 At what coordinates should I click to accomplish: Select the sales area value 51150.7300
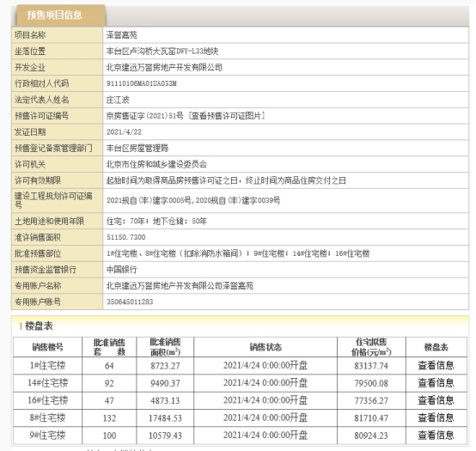click(x=126, y=237)
